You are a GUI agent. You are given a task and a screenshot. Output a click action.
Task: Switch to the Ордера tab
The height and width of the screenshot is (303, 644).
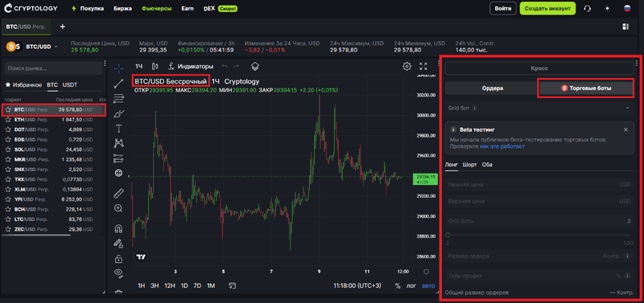[493, 88]
